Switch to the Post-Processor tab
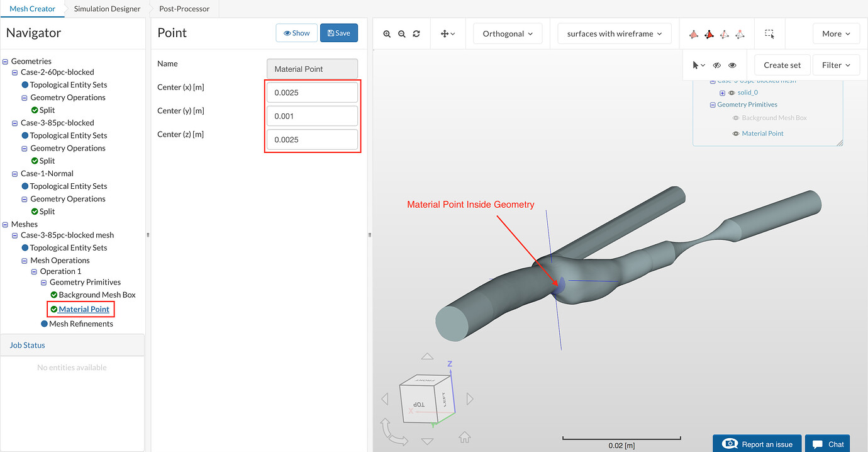 (x=184, y=9)
